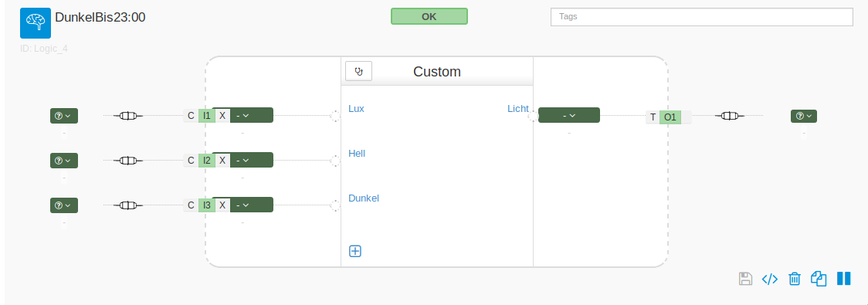
Task: Save logic with the floppy disk icon
Action: (x=746, y=279)
